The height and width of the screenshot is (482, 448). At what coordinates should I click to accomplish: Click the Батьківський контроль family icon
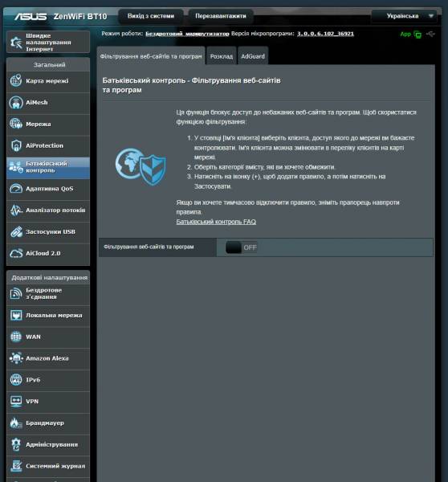click(16, 167)
